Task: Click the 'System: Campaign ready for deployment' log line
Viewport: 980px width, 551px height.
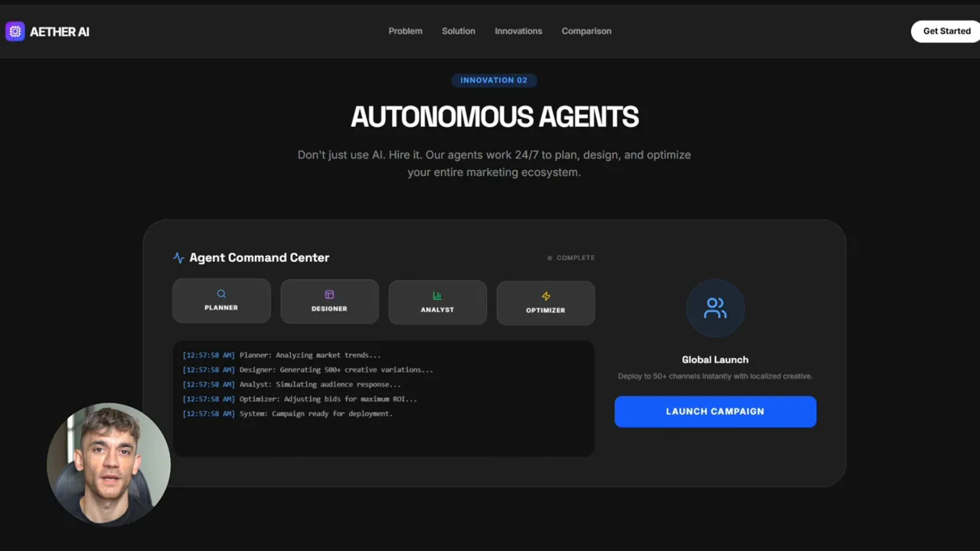Action: [x=288, y=413]
